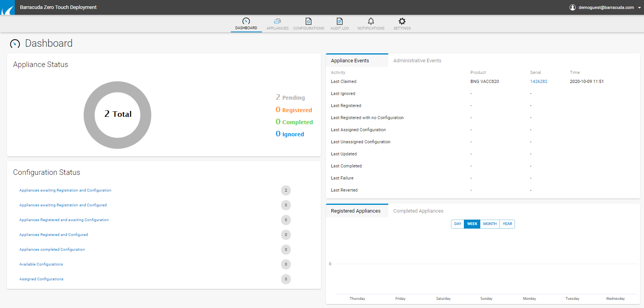
Task: Click the Last Failure activity row
Action: 483,178
